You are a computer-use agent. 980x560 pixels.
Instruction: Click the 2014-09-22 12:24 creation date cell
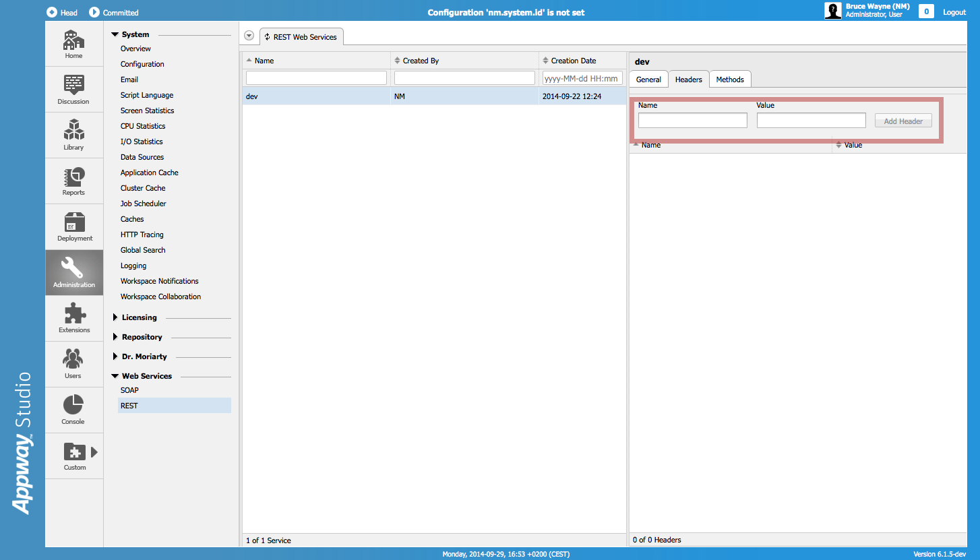[x=582, y=97]
